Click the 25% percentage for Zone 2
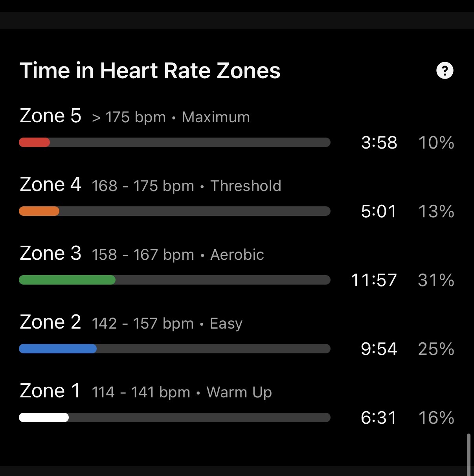This screenshot has width=474, height=476. point(436,349)
